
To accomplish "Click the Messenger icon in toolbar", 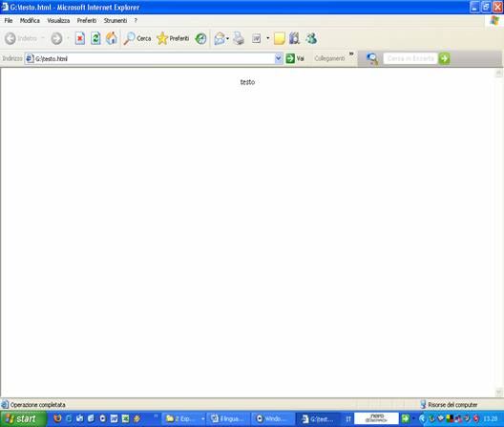I will [x=311, y=38].
